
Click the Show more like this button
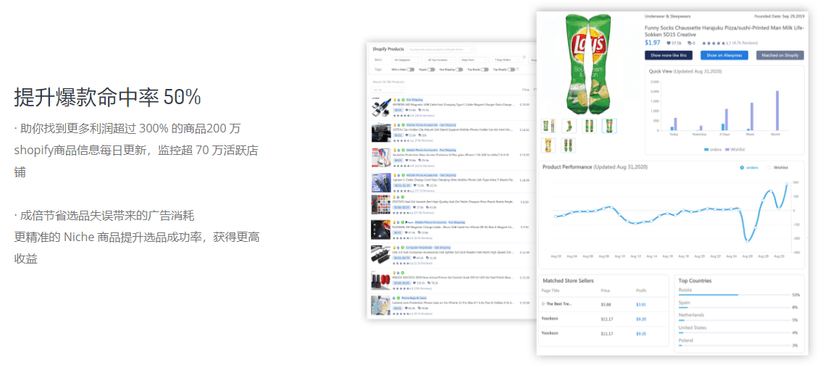coord(669,55)
